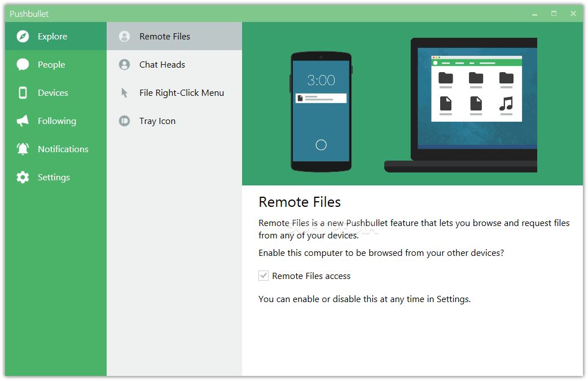The height and width of the screenshot is (381, 588).
Task: Click the Devices phone icon
Action: click(x=23, y=92)
